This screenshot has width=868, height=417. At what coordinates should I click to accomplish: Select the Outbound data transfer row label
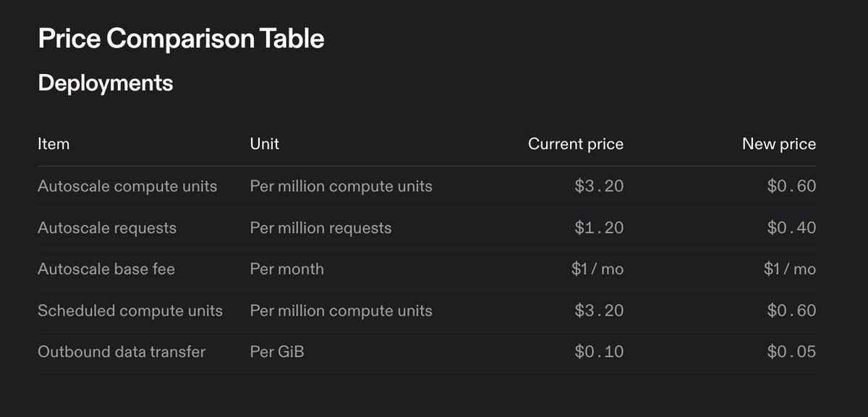coord(122,352)
